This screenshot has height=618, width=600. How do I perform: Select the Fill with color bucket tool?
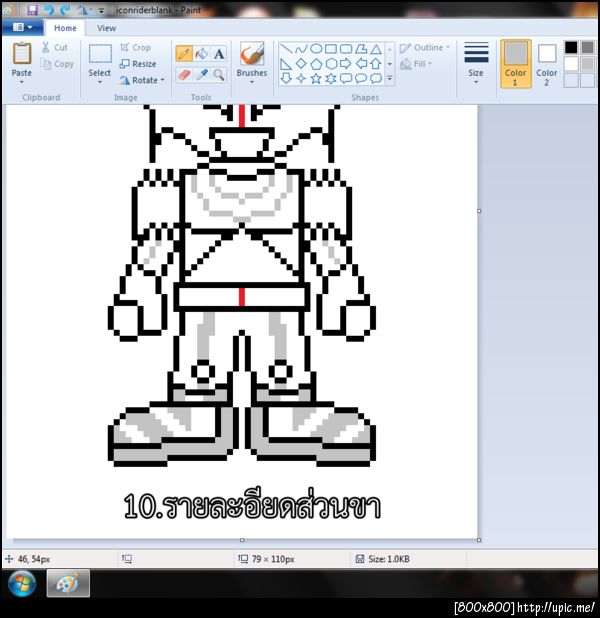[x=201, y=54]
